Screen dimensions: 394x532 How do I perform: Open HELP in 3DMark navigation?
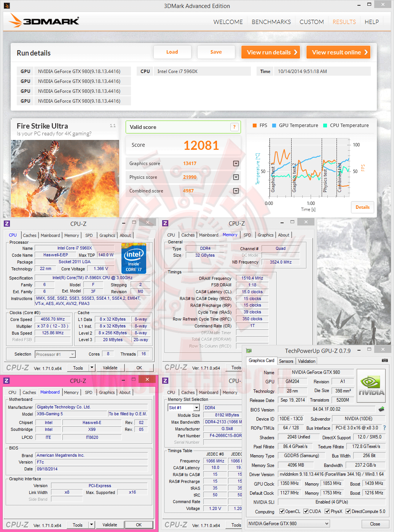tap(372, 22)
